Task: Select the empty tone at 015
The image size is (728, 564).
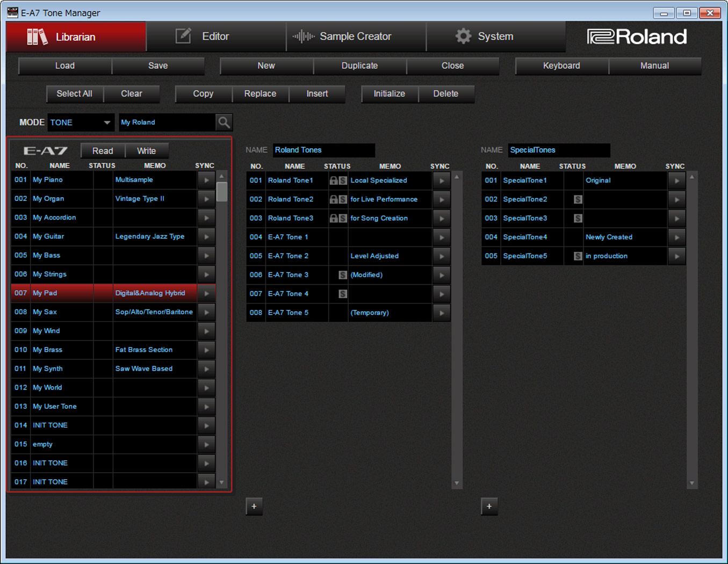Action: click(x=113, y=444)
